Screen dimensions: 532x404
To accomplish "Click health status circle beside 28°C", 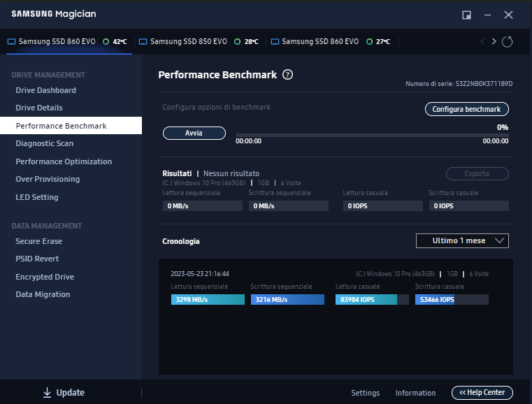I will (x=238, y=42).
